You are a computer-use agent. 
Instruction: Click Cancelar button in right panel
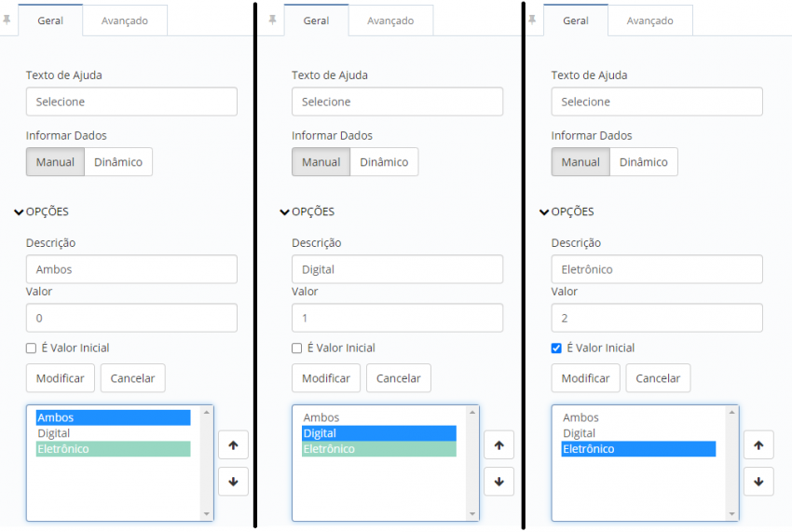click(658, 378)
